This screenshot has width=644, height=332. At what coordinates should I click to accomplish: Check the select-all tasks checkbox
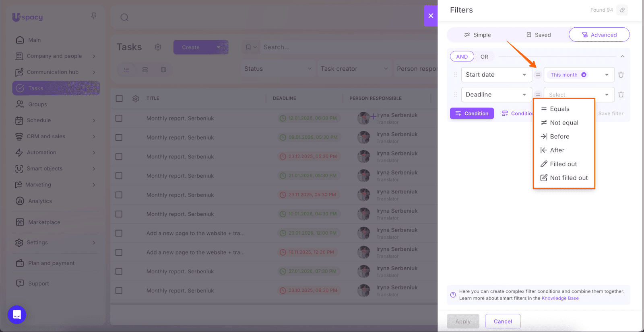(x=119, y=98)
